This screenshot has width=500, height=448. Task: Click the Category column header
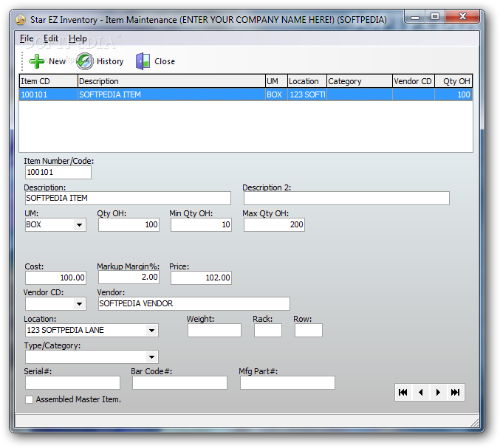(x=360, y=81)
